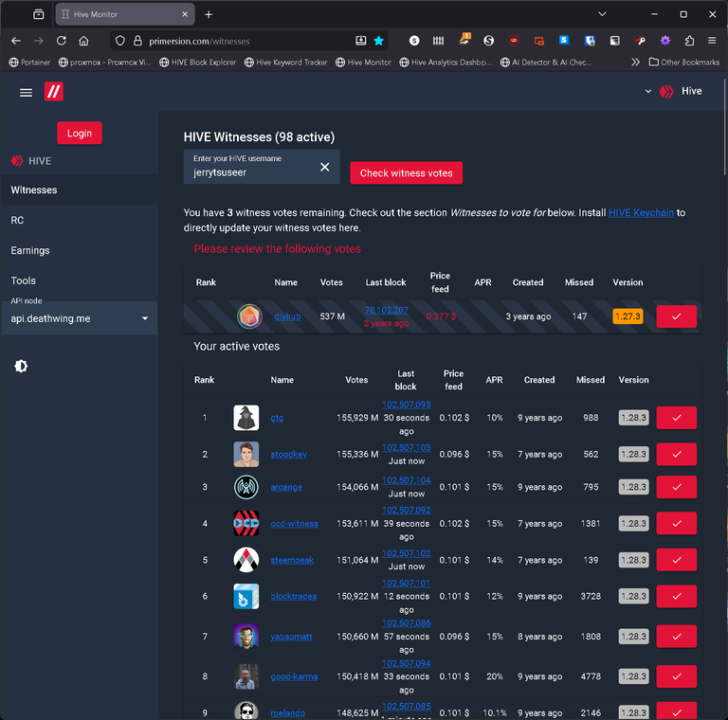
Task: Toggle vote checkmark for ocd-witness
Action: click(x=676, y=523)
